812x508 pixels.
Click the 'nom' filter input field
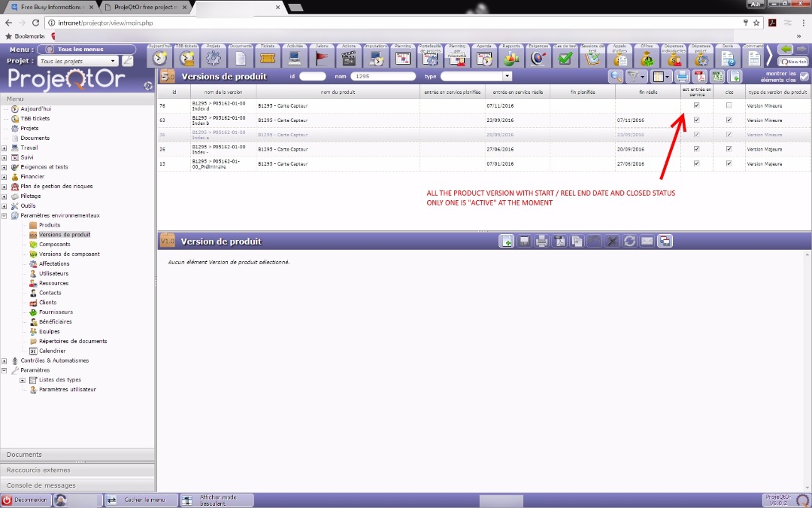tap(383, 76)
